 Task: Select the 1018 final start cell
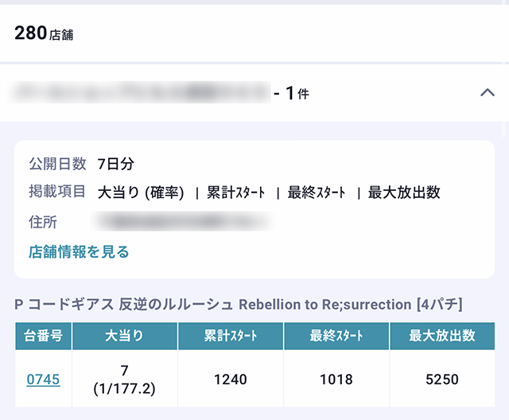coord(336,380)
